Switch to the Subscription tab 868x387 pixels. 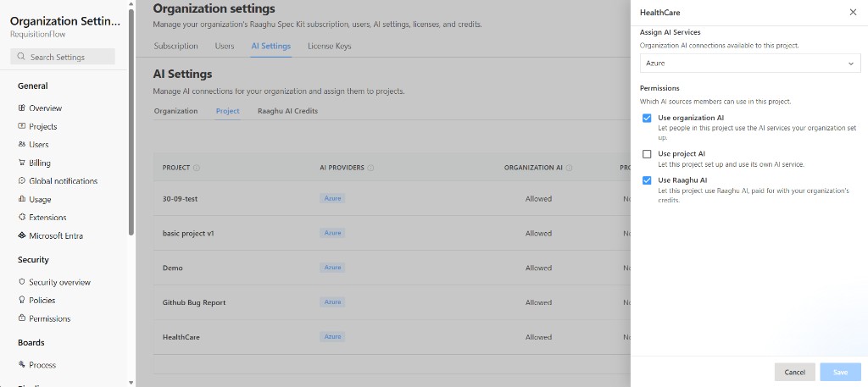pyautogui.click(x=175, y=47)
